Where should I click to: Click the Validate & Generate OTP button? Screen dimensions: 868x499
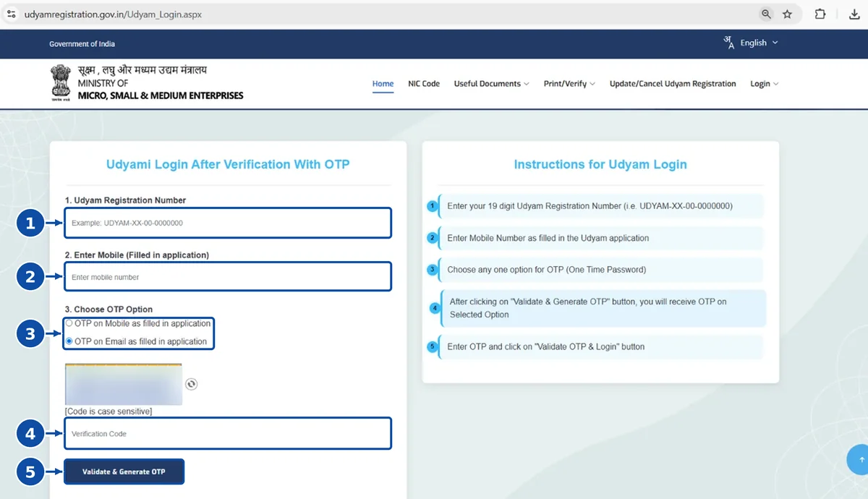124,472
